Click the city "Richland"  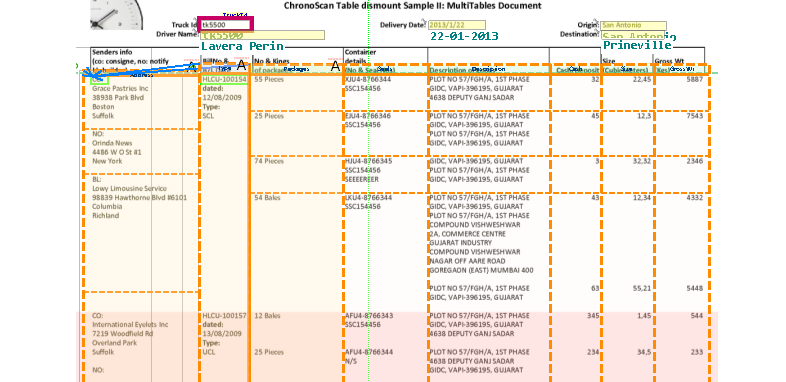point(106,216)
